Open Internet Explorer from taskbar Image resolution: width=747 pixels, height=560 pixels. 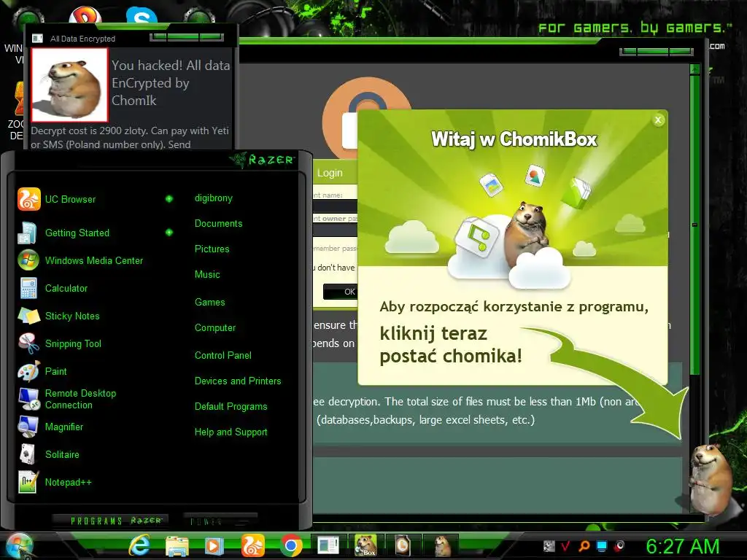(x=139, y=545)
